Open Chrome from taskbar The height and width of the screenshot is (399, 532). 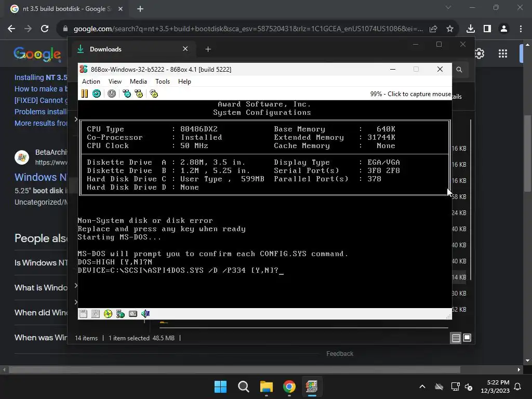point(289,387)
